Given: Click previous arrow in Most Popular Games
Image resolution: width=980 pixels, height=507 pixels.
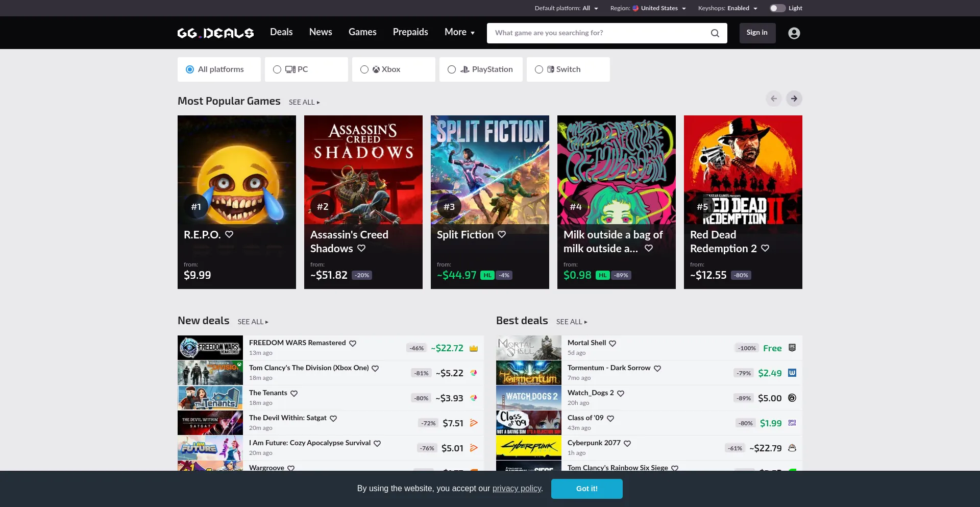Looking at the screenshot, I should 774,99.
